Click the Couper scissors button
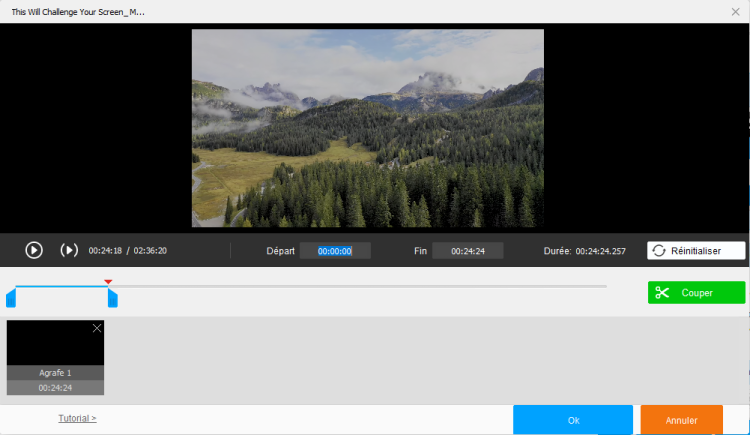 (x=696, y=293)
